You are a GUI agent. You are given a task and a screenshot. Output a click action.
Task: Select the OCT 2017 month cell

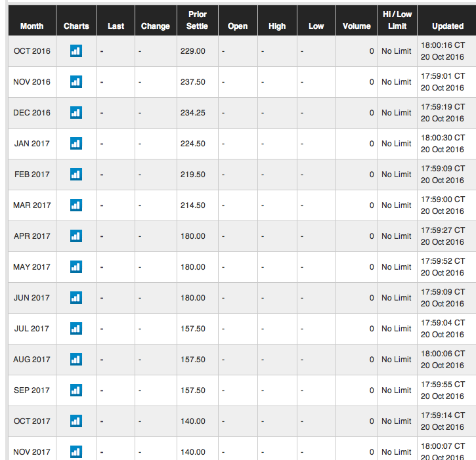pyautogui.click(x=32, y=421)
